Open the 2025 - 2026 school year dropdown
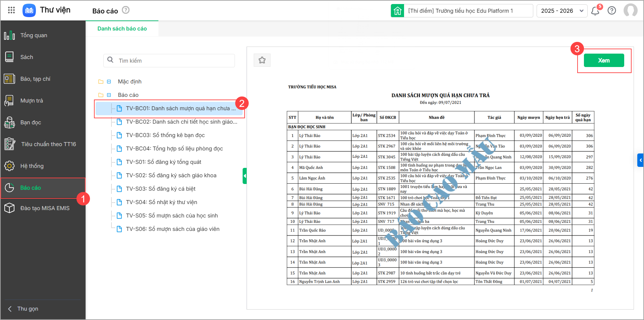Viewport: 644px width, 320px height. click(x=561, y=11)
